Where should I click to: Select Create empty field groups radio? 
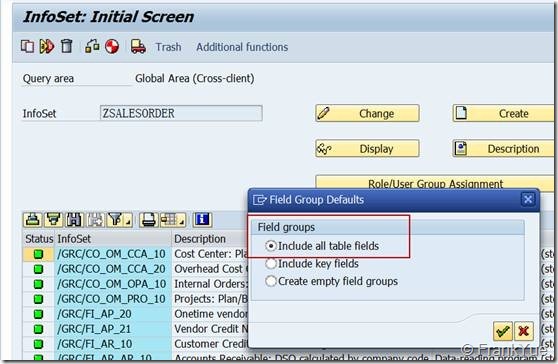271,281
